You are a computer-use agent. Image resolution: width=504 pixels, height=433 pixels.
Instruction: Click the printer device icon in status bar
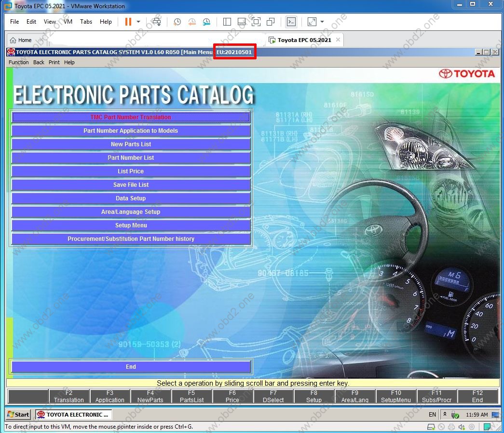pos(451,427)
